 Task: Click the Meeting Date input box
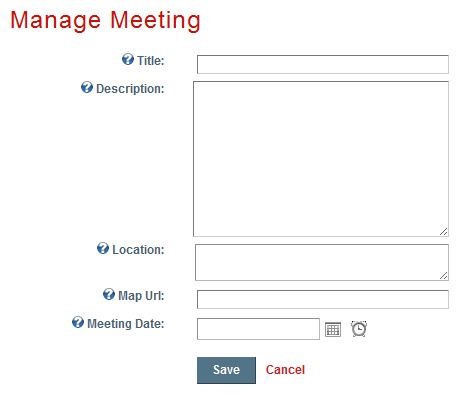click(x=258, y=329)
